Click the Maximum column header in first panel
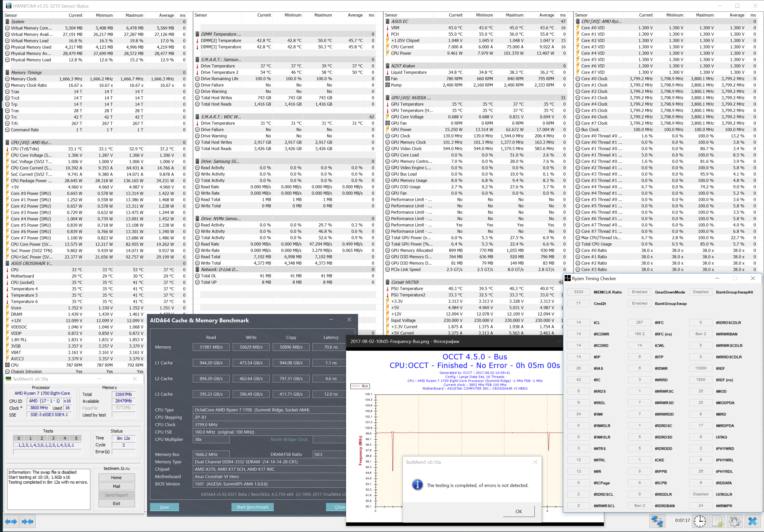This screenshot has height=532, width=764. pyautogui.click(x=134, y=15)
